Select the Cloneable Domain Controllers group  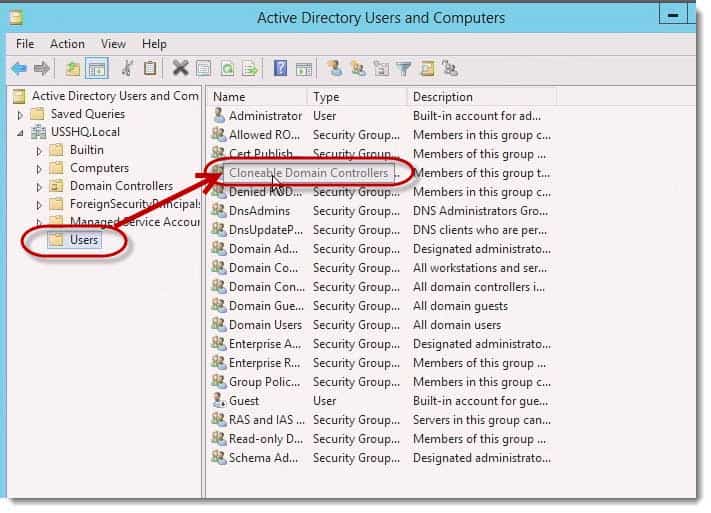[308, 173]
